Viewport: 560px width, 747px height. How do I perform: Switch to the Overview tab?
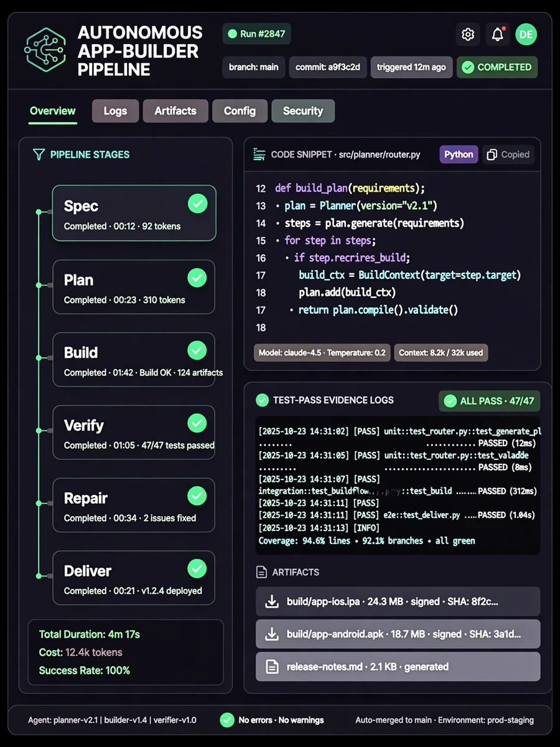[53, 111]
